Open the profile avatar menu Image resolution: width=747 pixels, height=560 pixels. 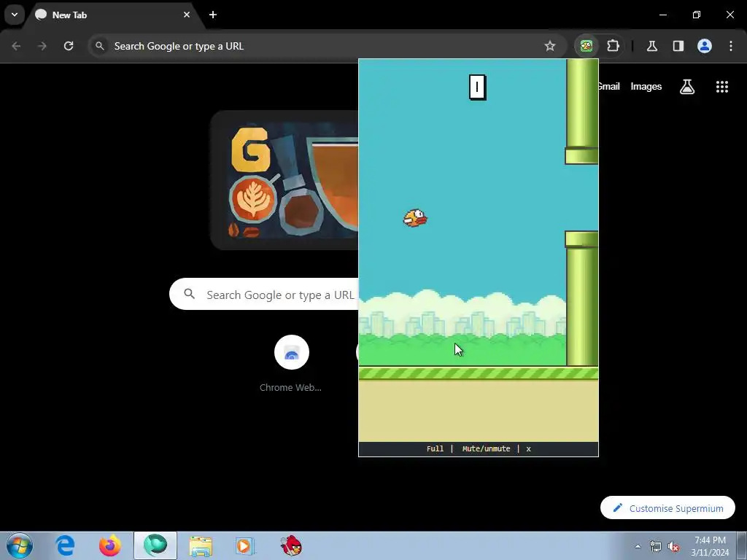pos(705,46)
